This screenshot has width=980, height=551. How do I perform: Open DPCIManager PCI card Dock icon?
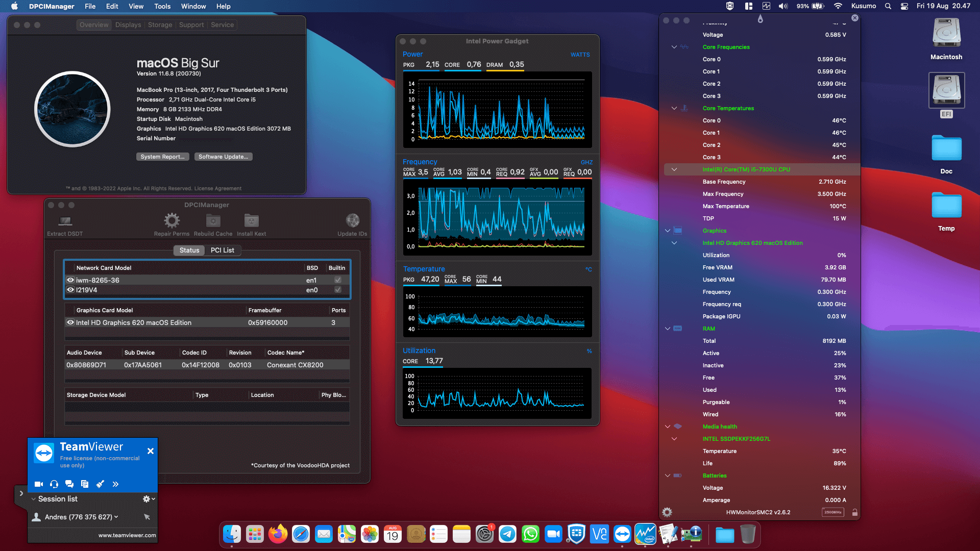tap(692, 534)
